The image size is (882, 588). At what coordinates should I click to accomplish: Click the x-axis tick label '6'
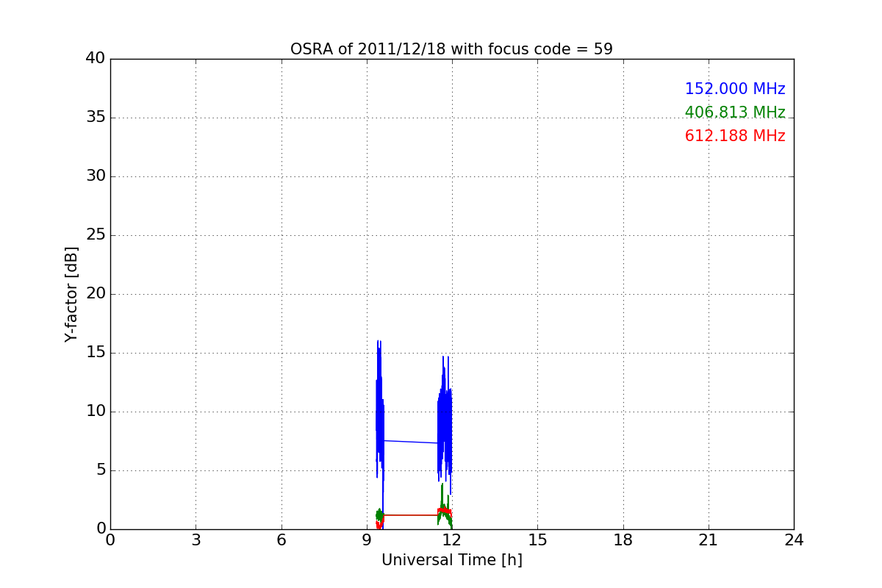(x=282, y=540)
